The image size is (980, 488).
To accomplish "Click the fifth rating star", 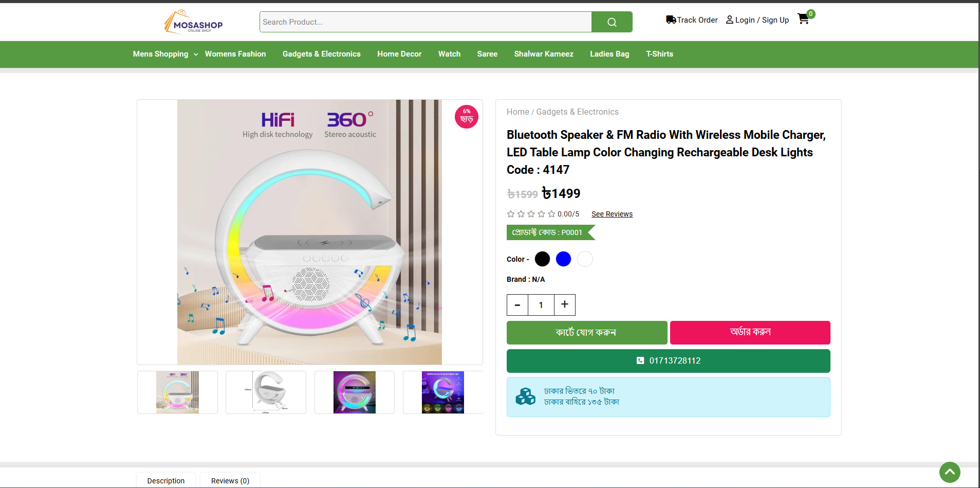I will [x=551, y=214].
